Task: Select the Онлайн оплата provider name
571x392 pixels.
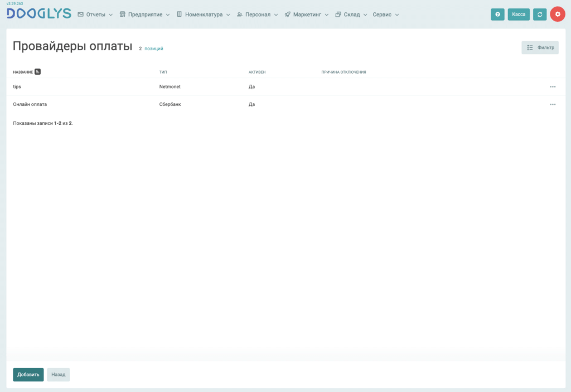Action: pyautogui.click(x=30, y=104)
